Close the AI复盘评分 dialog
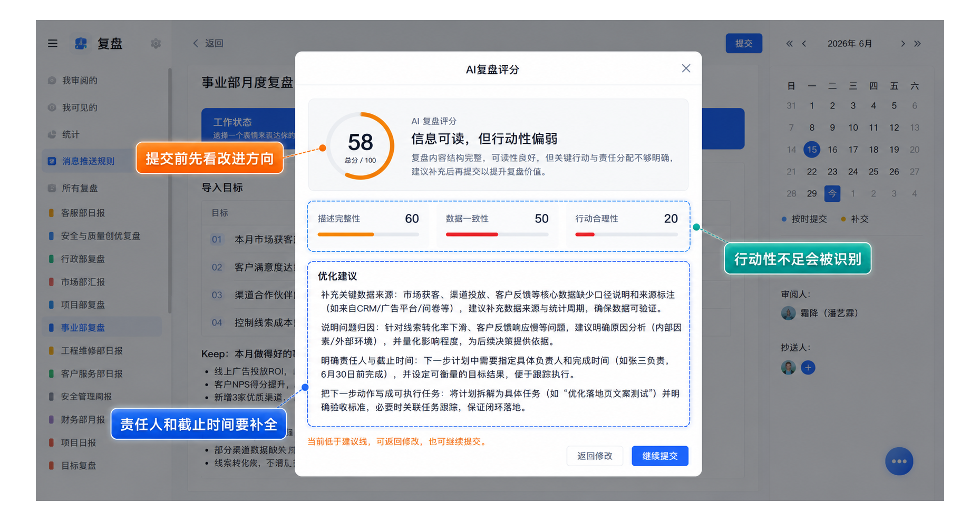Viewport: 980px width, 521px height. 686,68
